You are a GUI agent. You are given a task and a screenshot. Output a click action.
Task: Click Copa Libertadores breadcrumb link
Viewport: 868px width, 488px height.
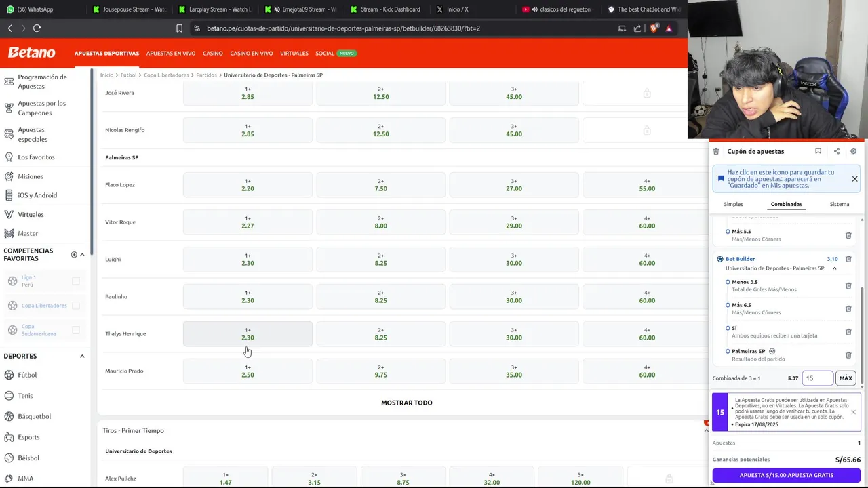166,75
